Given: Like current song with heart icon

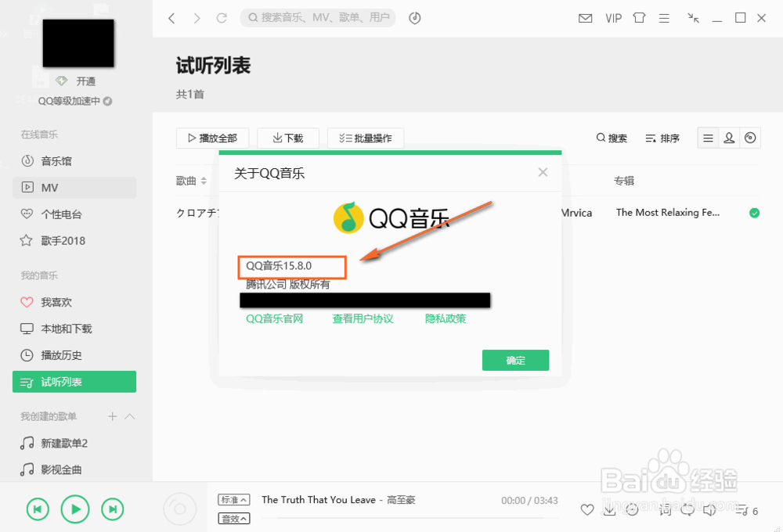Looking at the screenshot, I should coord(587,509).
